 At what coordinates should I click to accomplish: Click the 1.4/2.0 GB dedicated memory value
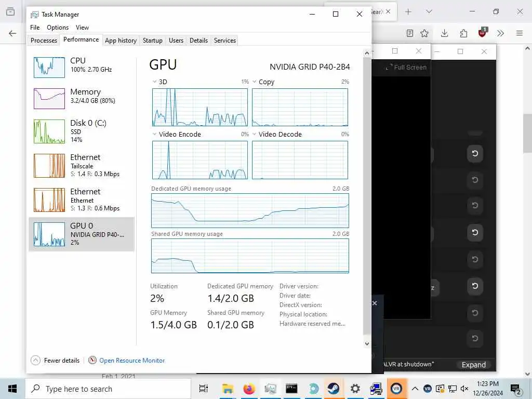pos(231,298)
